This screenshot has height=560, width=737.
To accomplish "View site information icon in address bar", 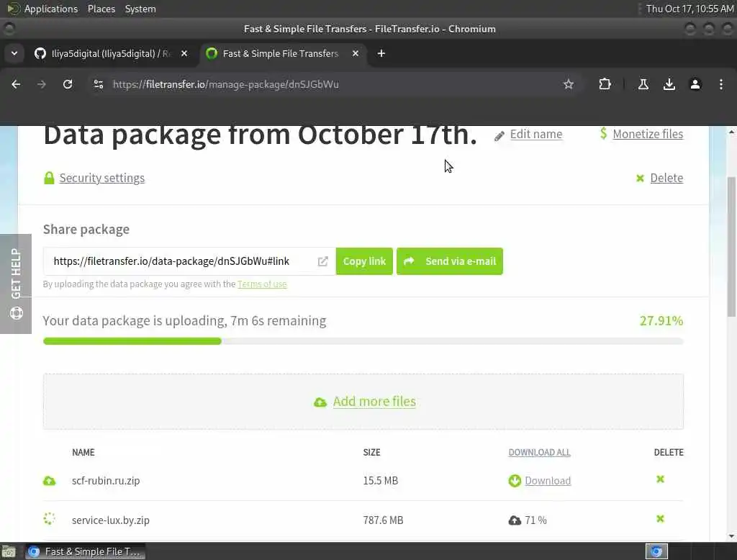I will tap(99, 84).
